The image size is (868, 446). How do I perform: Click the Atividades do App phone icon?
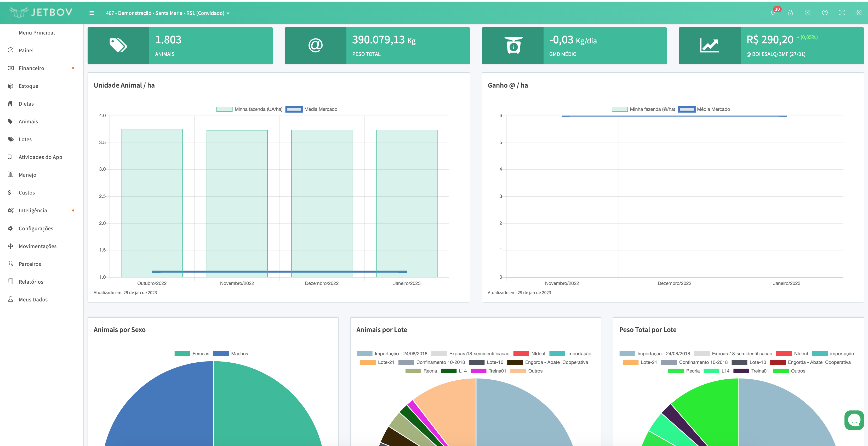pos(10,157)
